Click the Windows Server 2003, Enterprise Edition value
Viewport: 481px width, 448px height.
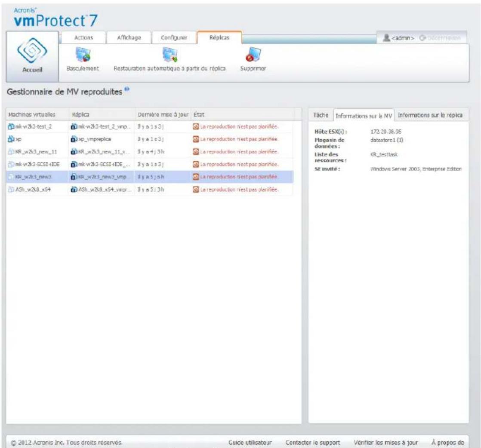pyautogui.click(x=416, y=169)
